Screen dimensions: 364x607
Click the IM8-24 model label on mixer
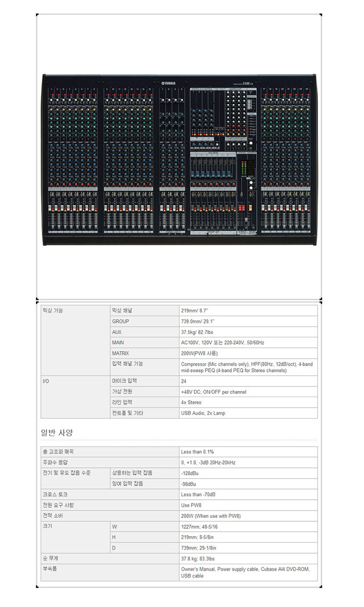[248, 83]
